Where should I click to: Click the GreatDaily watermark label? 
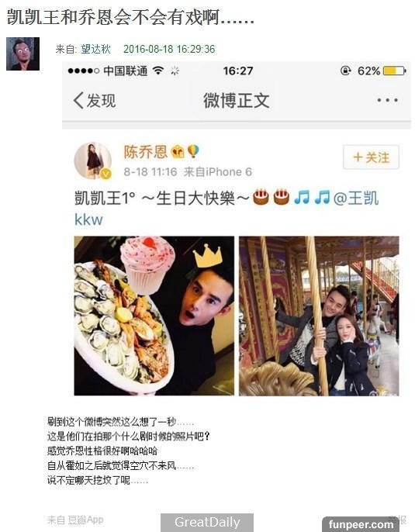tap(207, 522)
